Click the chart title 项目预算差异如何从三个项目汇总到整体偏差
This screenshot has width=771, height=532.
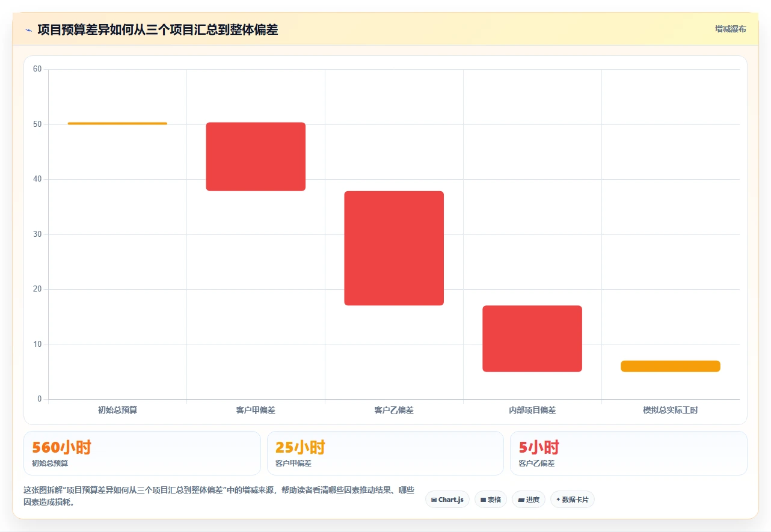click(x=158, y=29)
